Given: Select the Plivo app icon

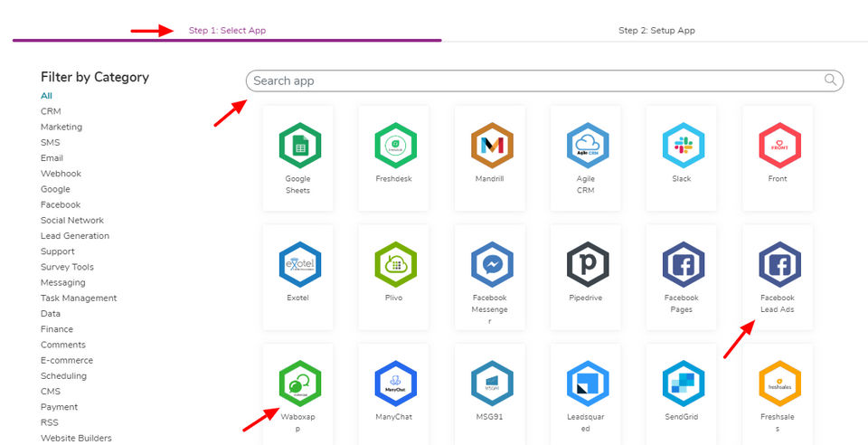Looking at the screenshot, I should pos(395,264).
